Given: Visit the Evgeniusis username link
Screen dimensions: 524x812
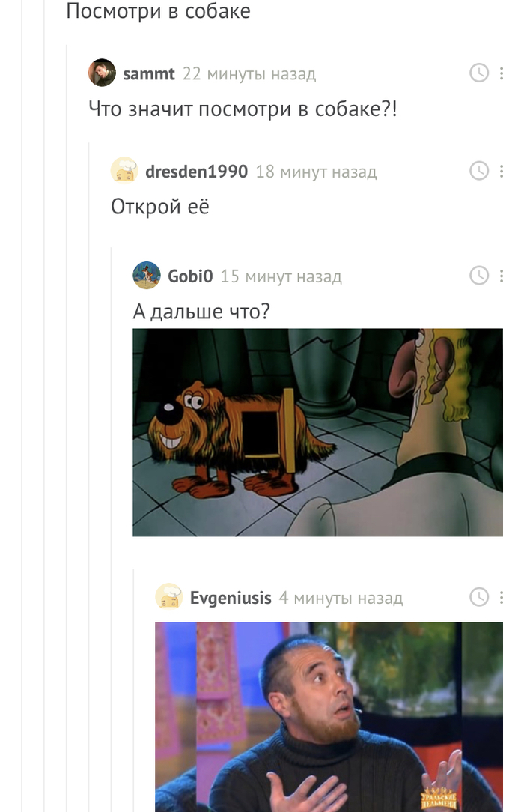Looking at the screenshot, I should pyautogui.click(x=231, y=598).
